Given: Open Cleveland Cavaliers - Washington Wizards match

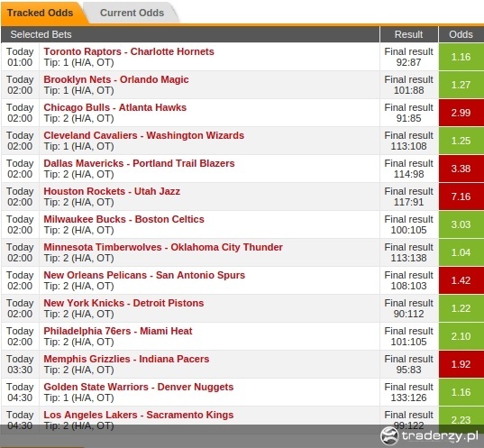Looking at the screenshot, I should (144, 135).
